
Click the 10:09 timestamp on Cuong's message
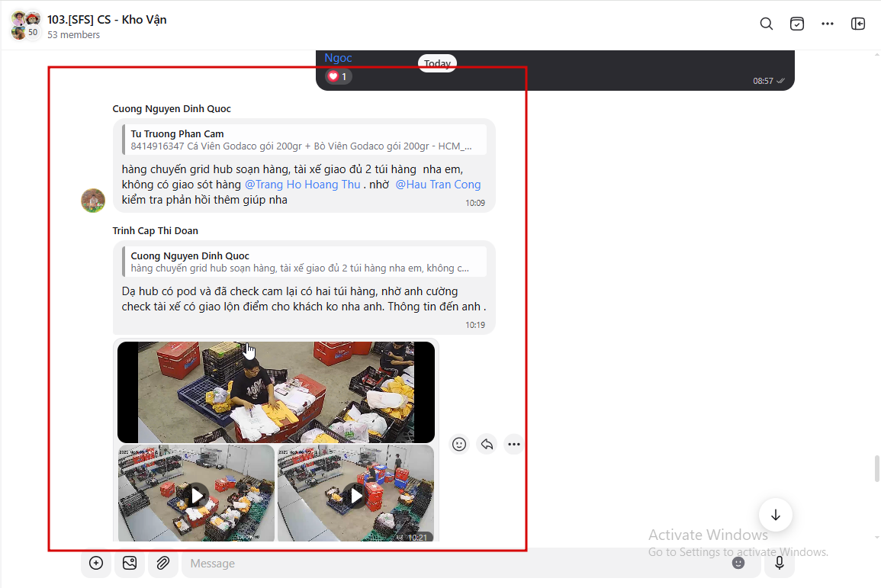474,204
